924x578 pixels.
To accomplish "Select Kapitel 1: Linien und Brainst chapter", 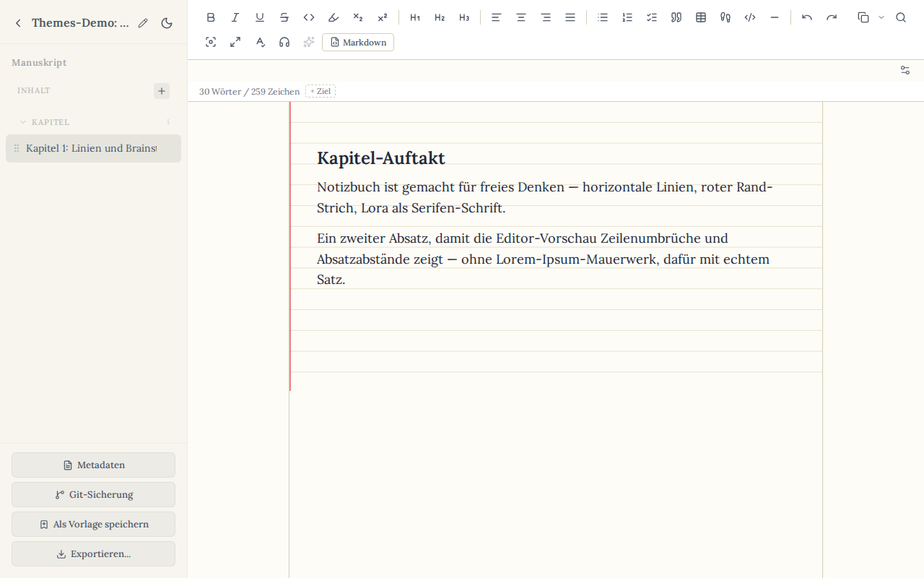I will tap(93, 148).
